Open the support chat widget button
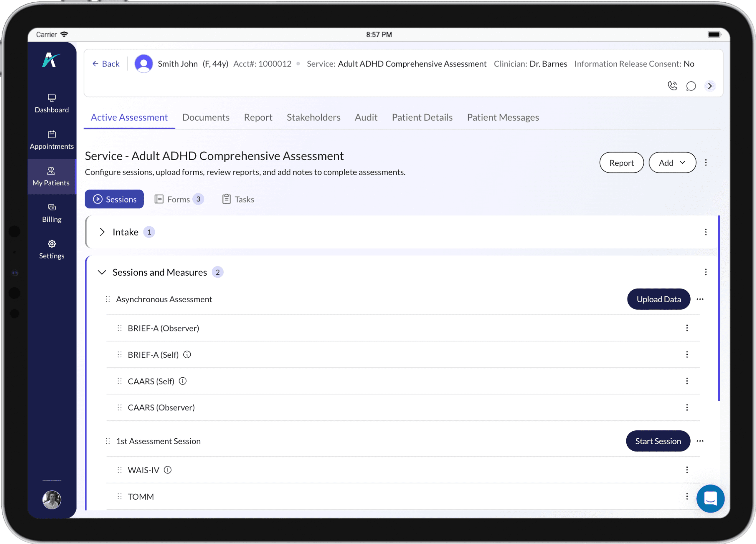Image resolution: width=756 pixels, height=544 pixels. (710, 498)
